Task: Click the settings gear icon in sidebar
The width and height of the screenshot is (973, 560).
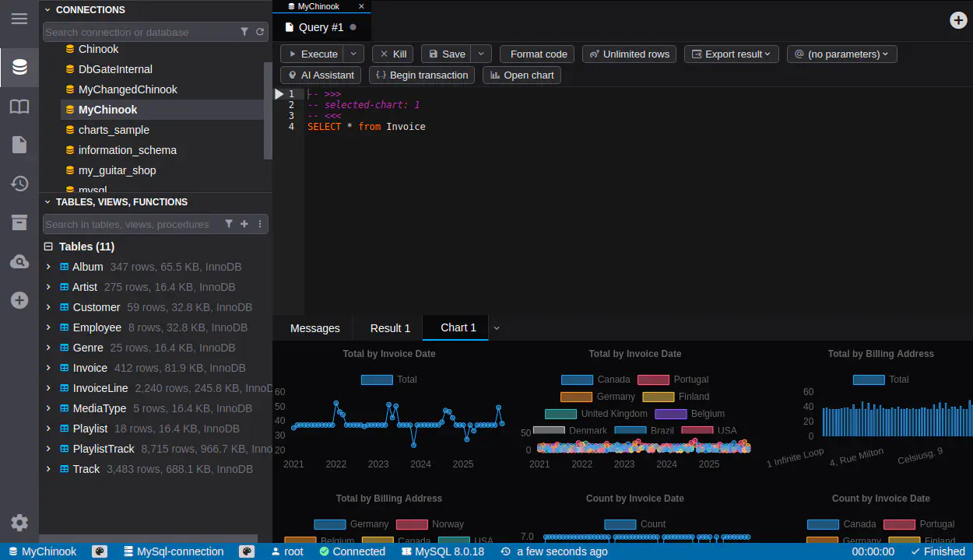Action: coord(19,523)
